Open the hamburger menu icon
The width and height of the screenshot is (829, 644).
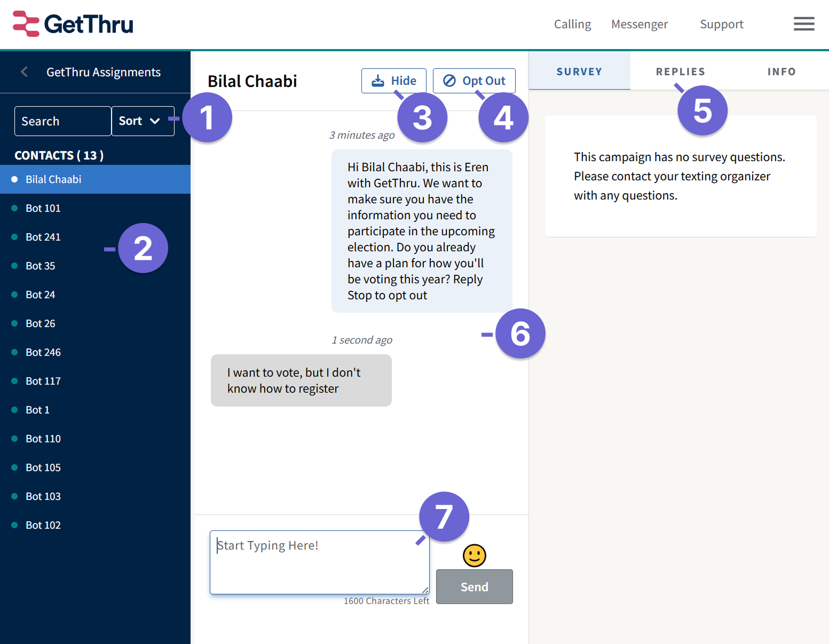click(803, 24)
